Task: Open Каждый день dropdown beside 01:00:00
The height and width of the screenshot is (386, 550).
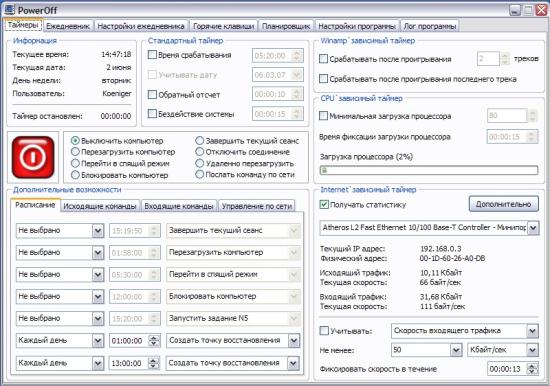Action: [x=98, y=340]
